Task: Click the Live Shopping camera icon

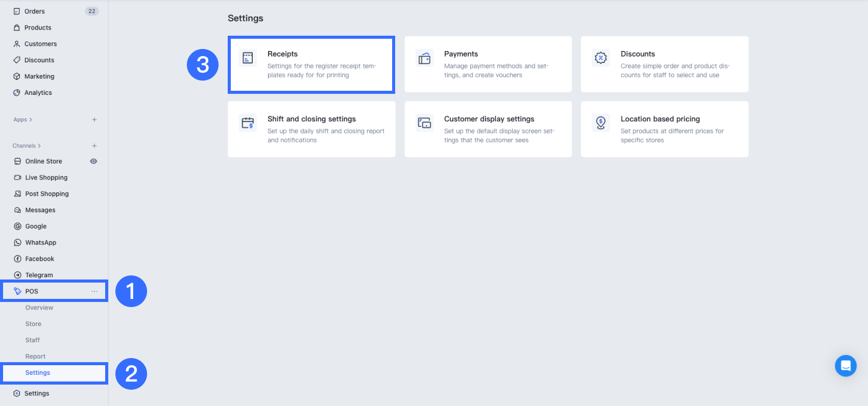Action: [x=18, y=177]
